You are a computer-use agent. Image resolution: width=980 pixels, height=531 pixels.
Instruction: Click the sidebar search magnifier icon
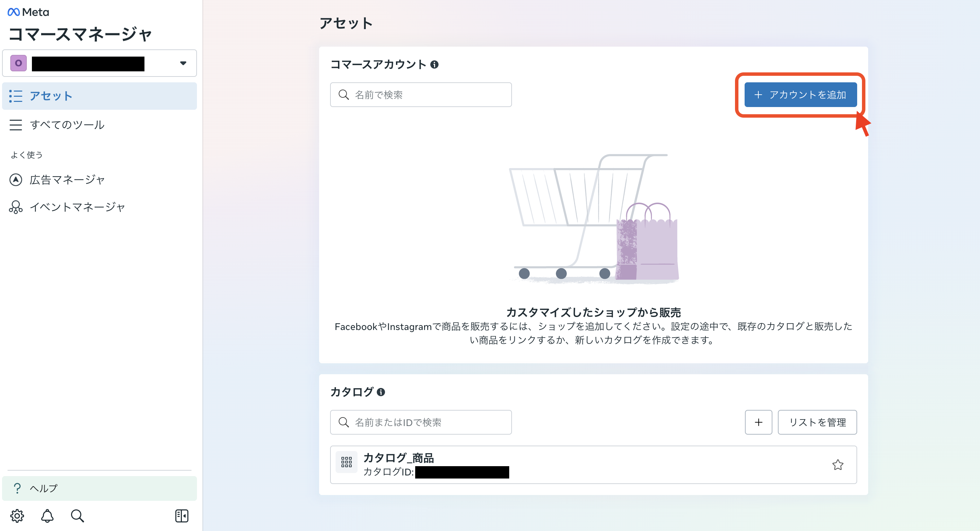tap(77, 516)
